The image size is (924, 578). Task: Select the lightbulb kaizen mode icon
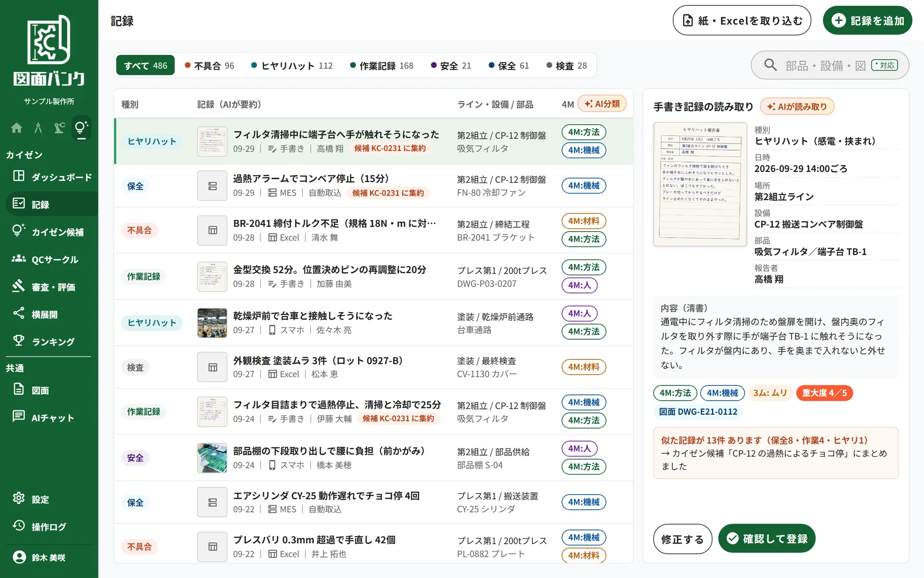pos(81,128)
